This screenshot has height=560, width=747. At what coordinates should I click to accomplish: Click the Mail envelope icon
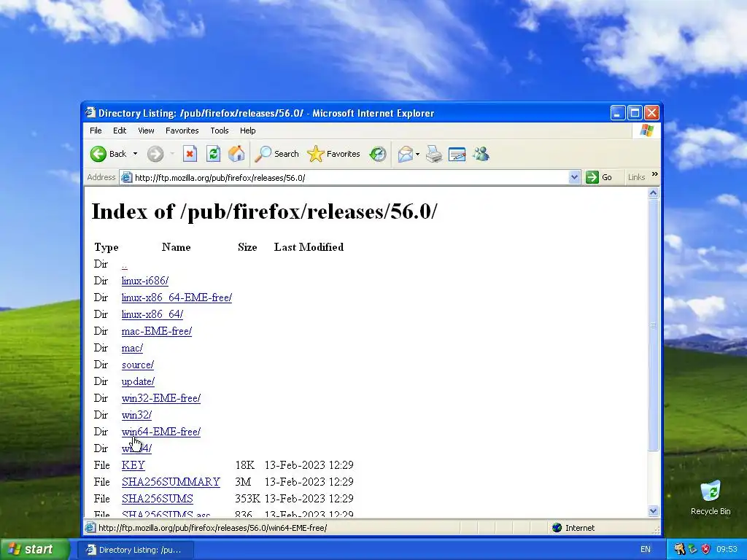(x=405, y=154)
